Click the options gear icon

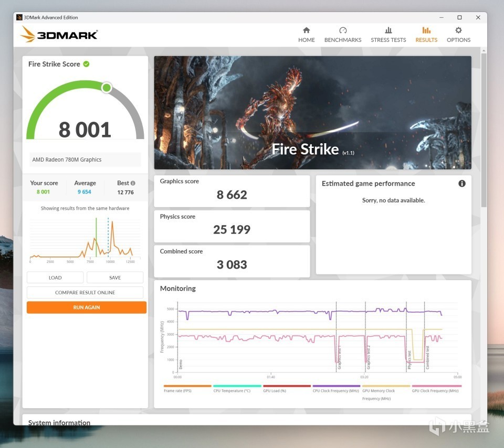click(458, 30)
